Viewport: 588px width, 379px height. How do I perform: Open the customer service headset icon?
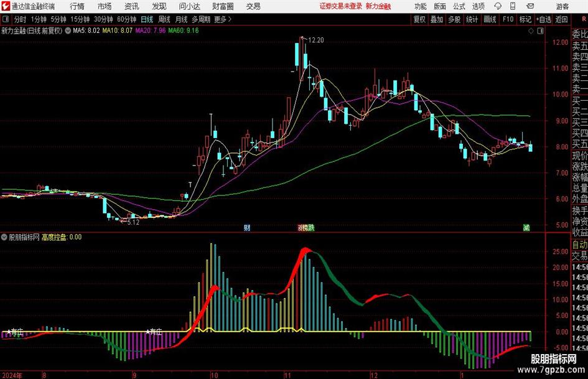pyautogui.click(x=498, y=6)
